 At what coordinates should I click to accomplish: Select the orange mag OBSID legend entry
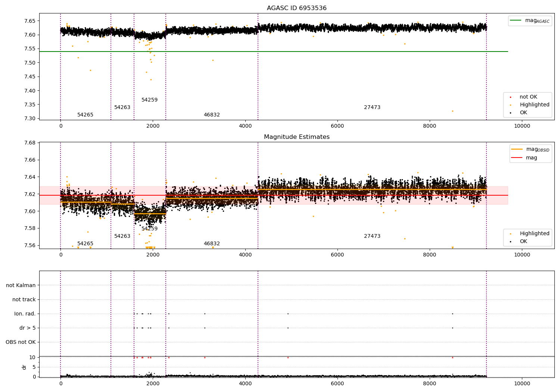531,149
